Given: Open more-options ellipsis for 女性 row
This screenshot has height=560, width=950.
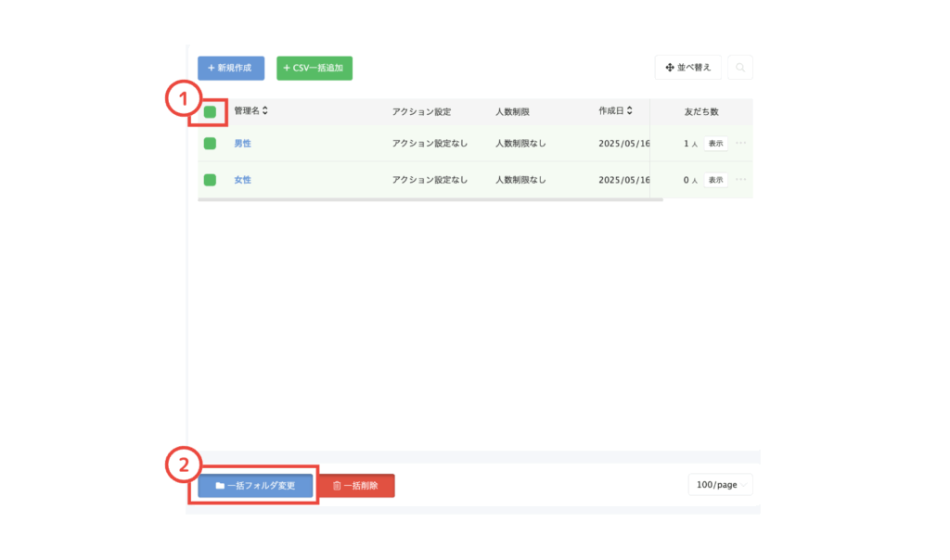Looking at the screenshot, I should pyautogui.click(x=741, y=179).
